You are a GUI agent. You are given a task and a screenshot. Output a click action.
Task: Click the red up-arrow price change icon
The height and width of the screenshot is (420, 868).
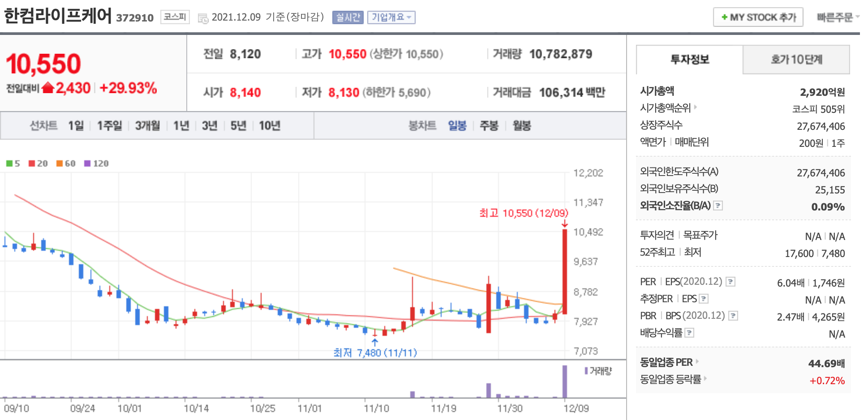48,88
